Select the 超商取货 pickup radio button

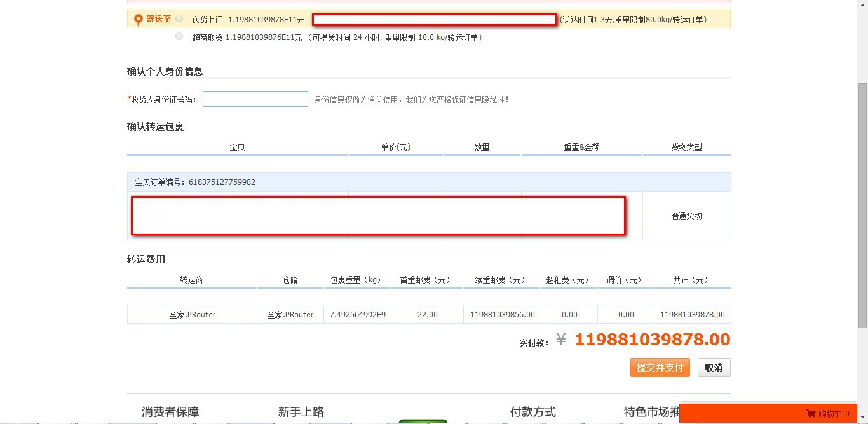(179, 36)
